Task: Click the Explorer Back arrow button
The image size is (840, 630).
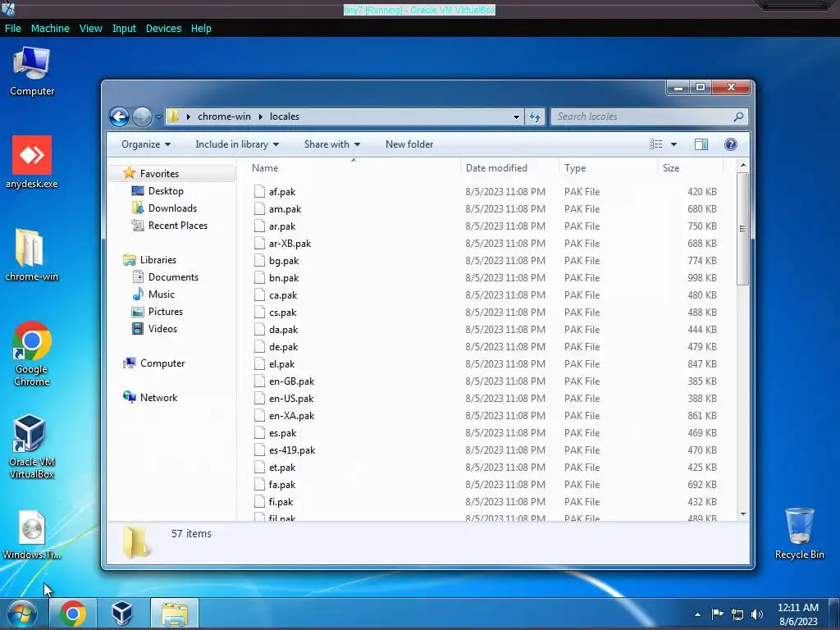Action: [119, 116]
